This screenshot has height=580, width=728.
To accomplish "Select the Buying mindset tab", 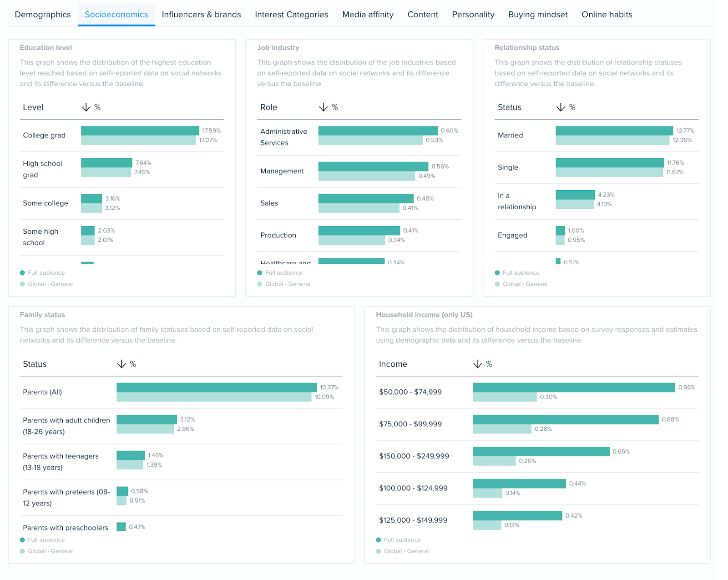I will [538, 15].
